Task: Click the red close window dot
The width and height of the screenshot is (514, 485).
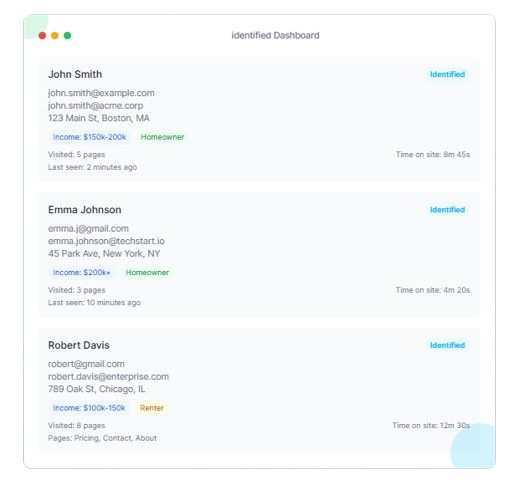Action: coord(42,35)
